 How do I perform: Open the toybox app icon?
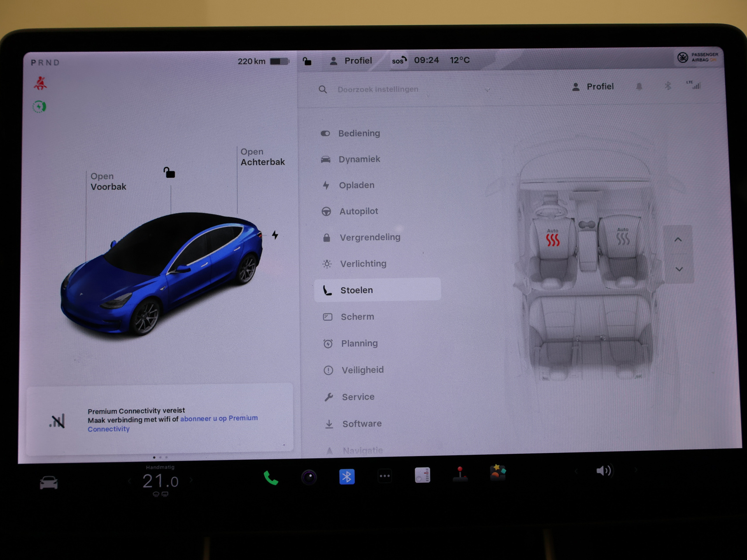coord(497,473)
